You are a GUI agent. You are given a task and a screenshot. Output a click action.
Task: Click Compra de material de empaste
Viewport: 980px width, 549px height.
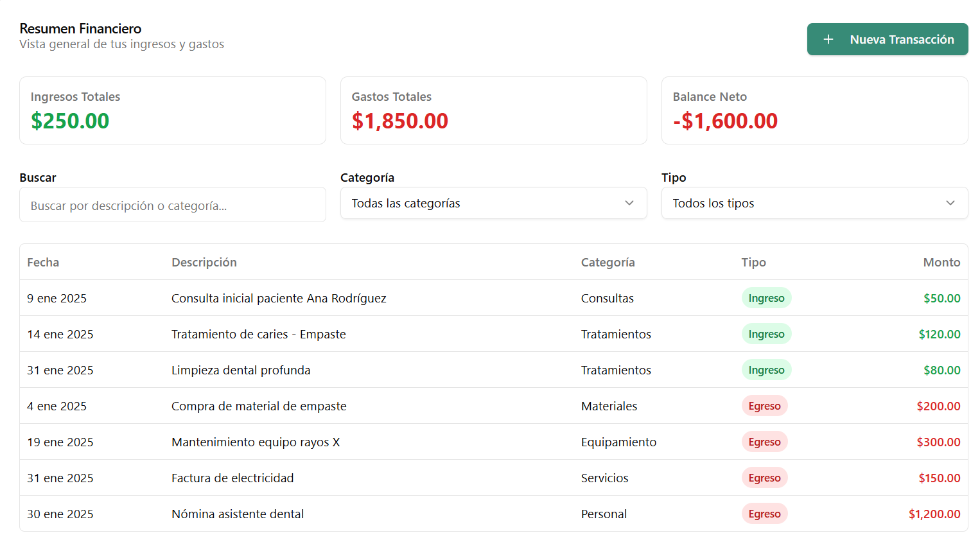click(x=259, y=406)
